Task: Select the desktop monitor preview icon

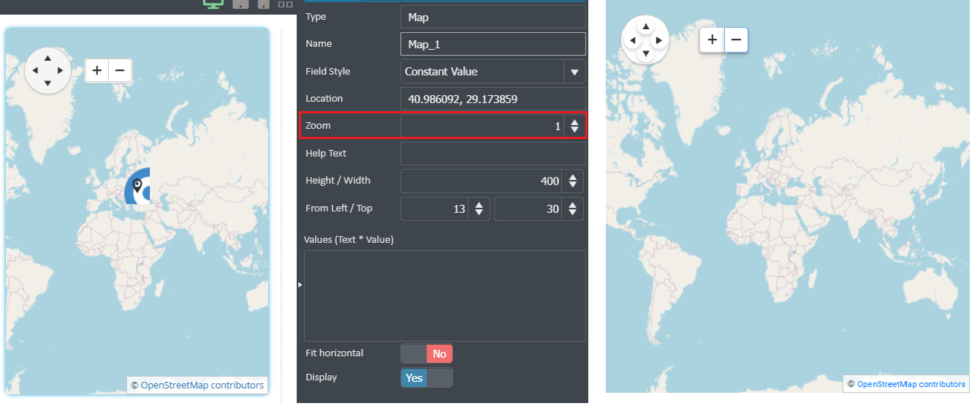Action: [213, 4]
